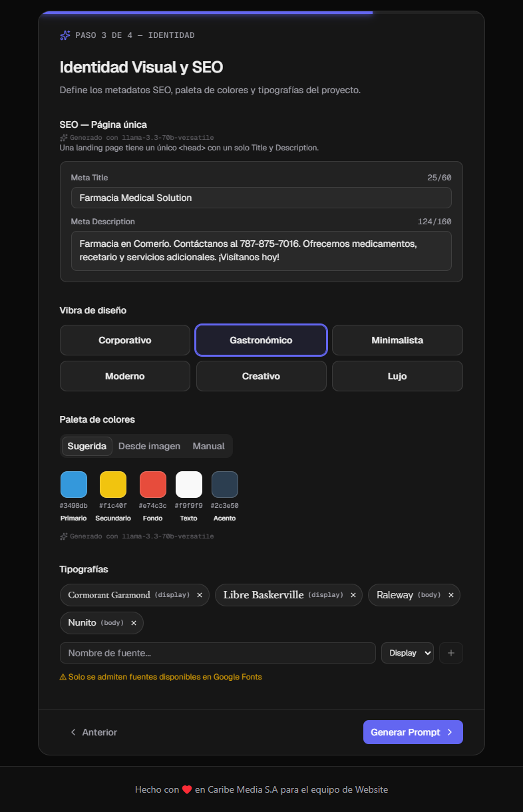
Task: Select the Moderno design vibe
Action: [x=125, y=376]
